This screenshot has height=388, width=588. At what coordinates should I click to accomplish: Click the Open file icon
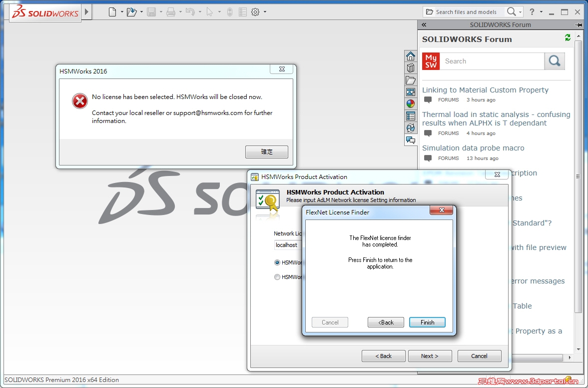[x=131, y=12]
